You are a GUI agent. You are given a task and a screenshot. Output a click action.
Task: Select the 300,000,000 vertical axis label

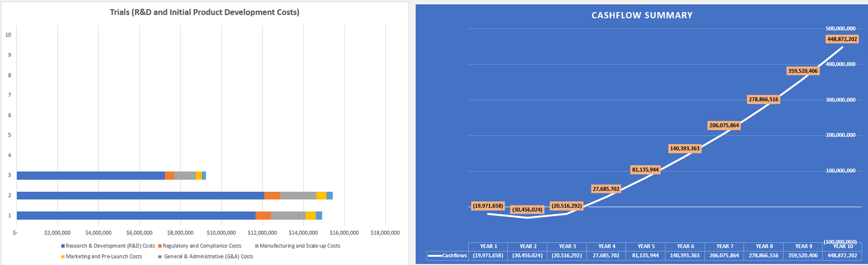(840, 100)
